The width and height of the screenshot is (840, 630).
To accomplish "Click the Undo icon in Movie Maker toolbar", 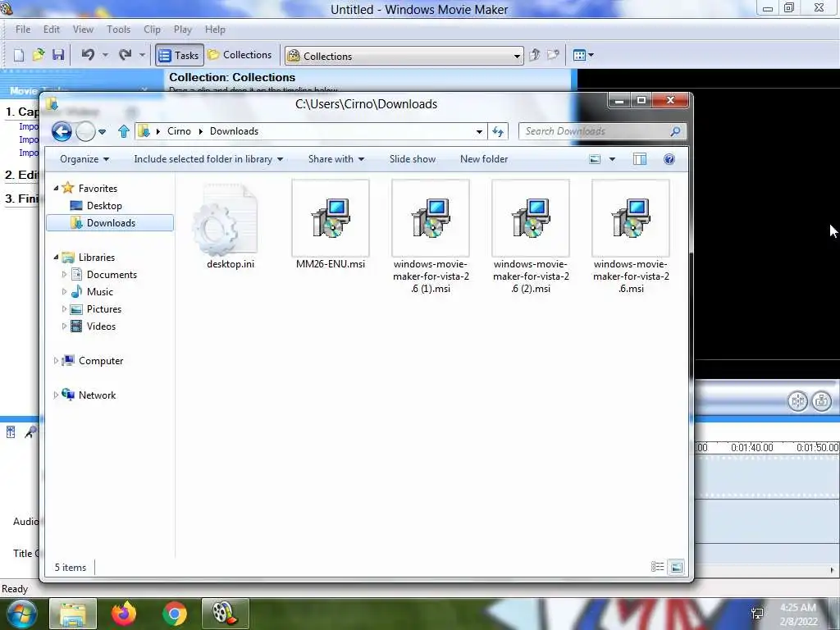I will (x=88, y=55).
